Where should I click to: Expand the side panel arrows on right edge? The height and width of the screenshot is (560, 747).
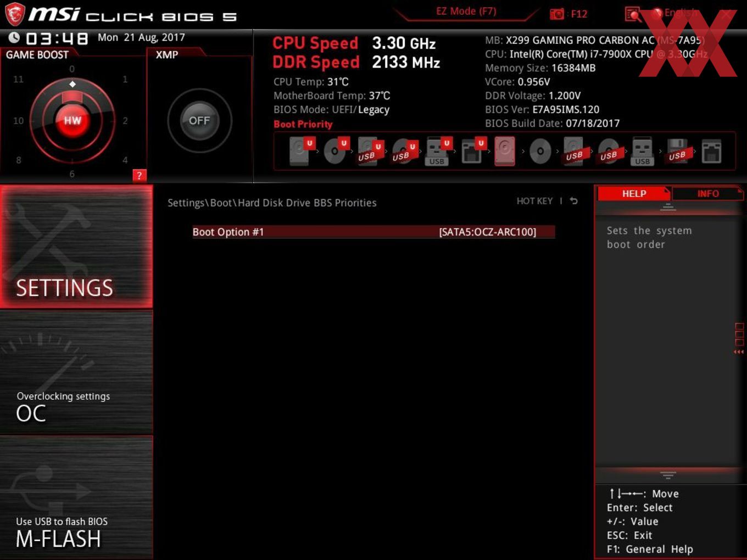[739, 339]
